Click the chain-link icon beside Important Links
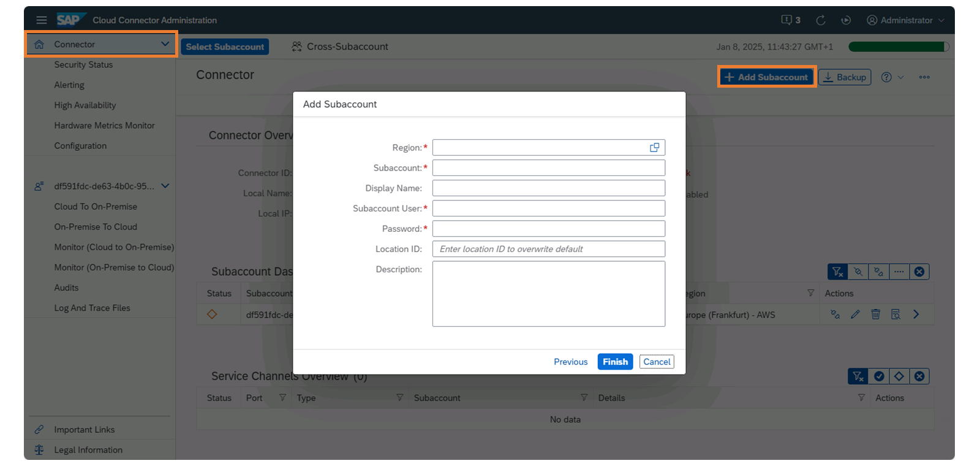 click(39, 429)
